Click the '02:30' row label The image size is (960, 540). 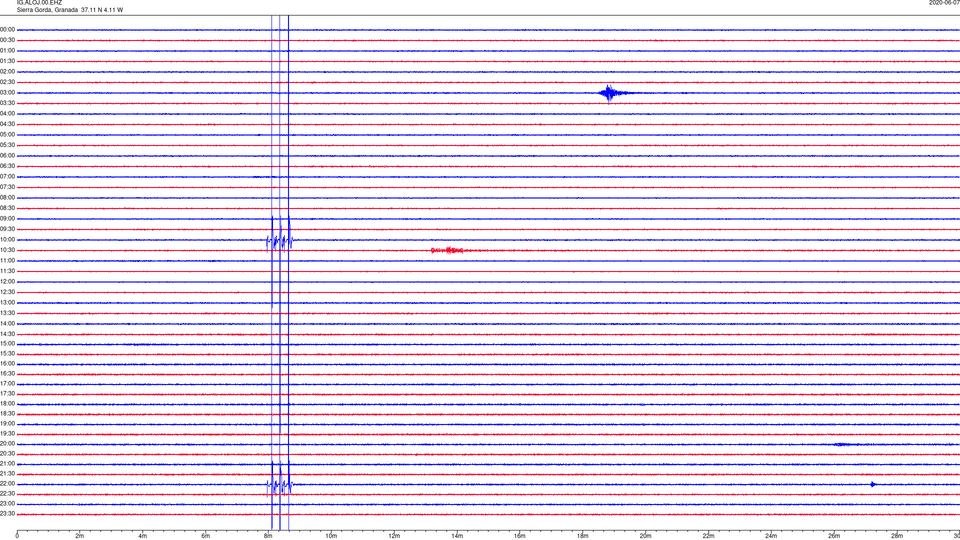click(x=8, y=82)
